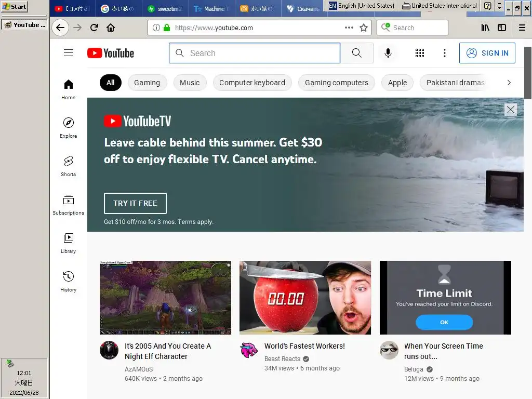Viewport: 532px width, 399px height.
Task: Open the Beast Reacts channel avatar
Action: [249, 350]
